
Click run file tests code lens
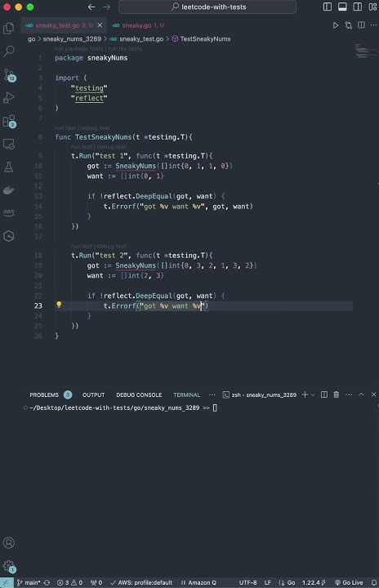(x=125, y=49)
